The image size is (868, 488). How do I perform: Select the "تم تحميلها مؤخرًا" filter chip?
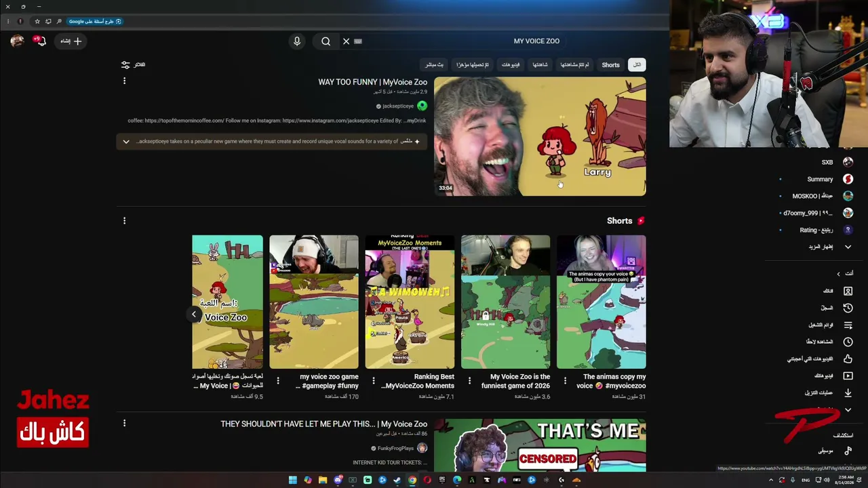(x=472, y=65)
